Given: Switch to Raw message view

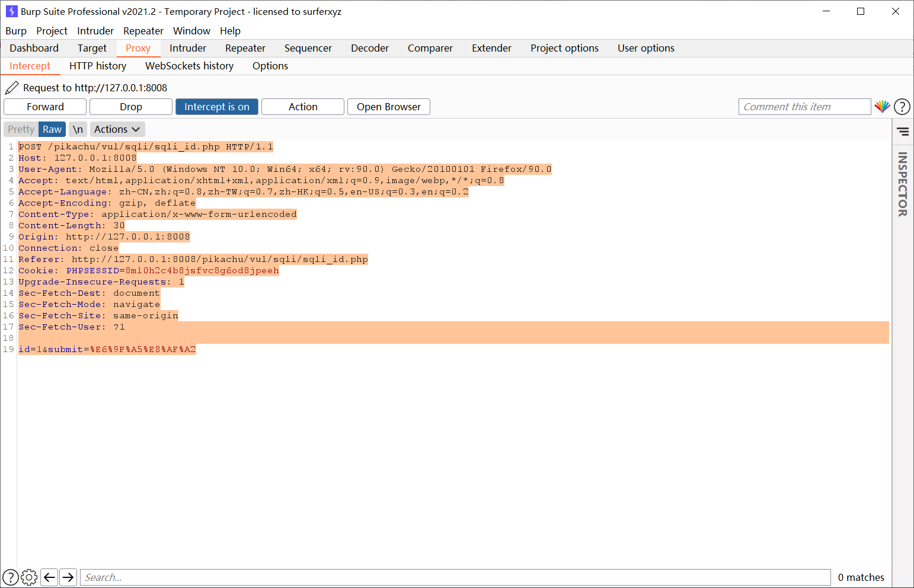Looking at the screenshot, I should (x=52, y=129).
